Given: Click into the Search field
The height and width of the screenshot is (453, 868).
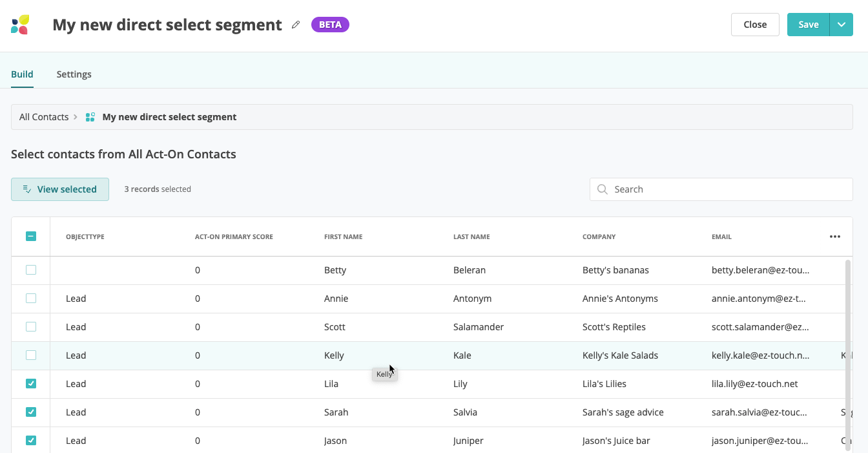Looking at the screenshot, I should click(x=721, y=189).
